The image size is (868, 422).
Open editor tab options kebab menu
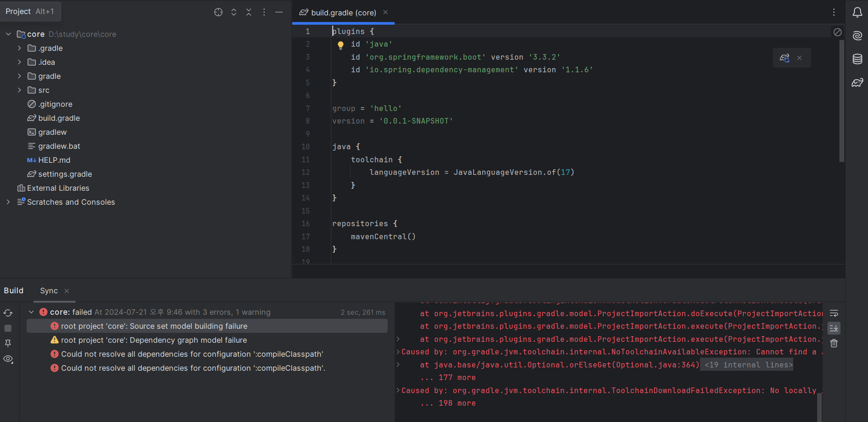834,12
